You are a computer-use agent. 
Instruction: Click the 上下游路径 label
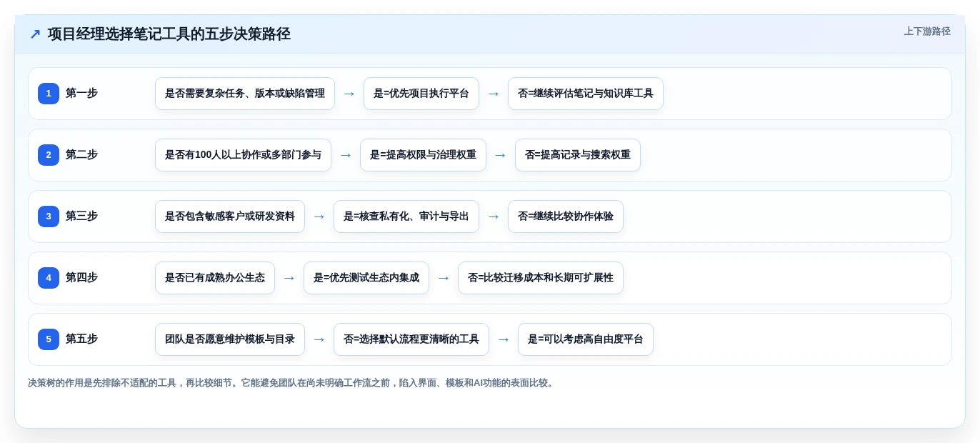coord(927,31)
